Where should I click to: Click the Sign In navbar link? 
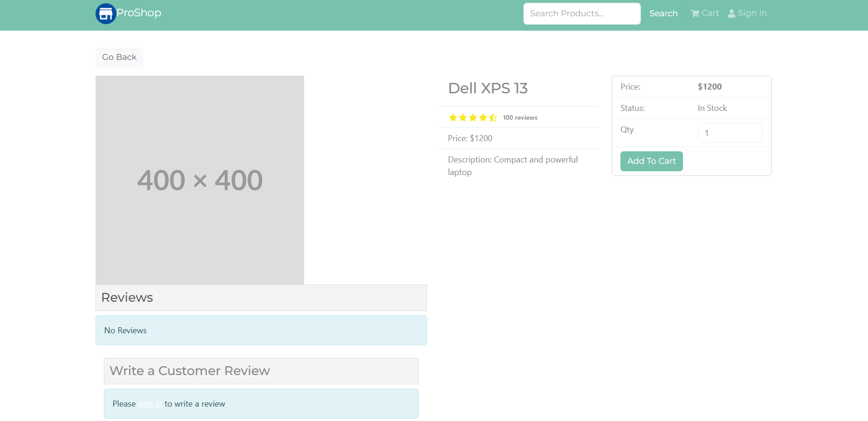click(747, 13)
